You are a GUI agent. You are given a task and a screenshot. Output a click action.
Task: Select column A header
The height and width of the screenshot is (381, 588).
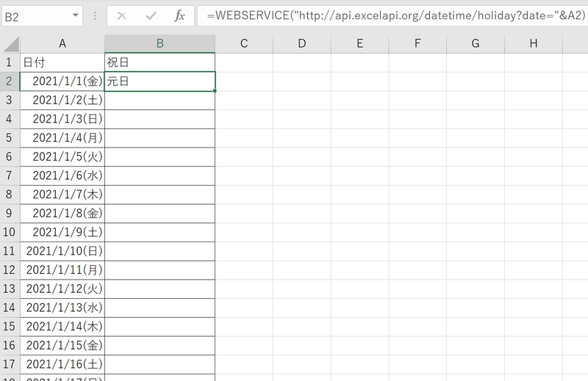(x=62, y=44)
